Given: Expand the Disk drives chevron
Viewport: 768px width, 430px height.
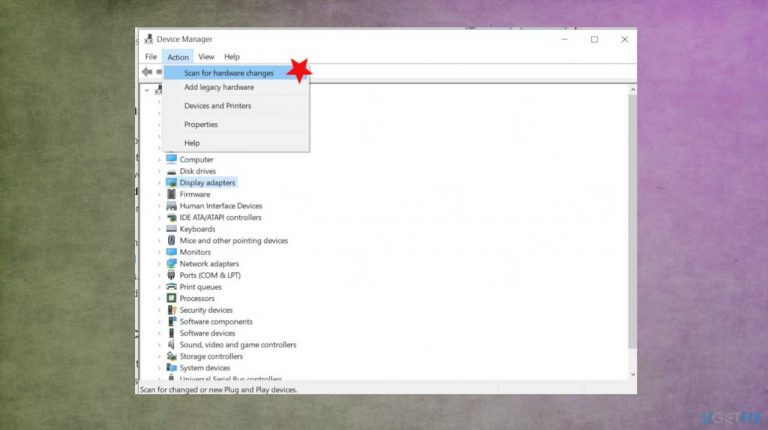Looking at the screenshot, I should point(159,171).
